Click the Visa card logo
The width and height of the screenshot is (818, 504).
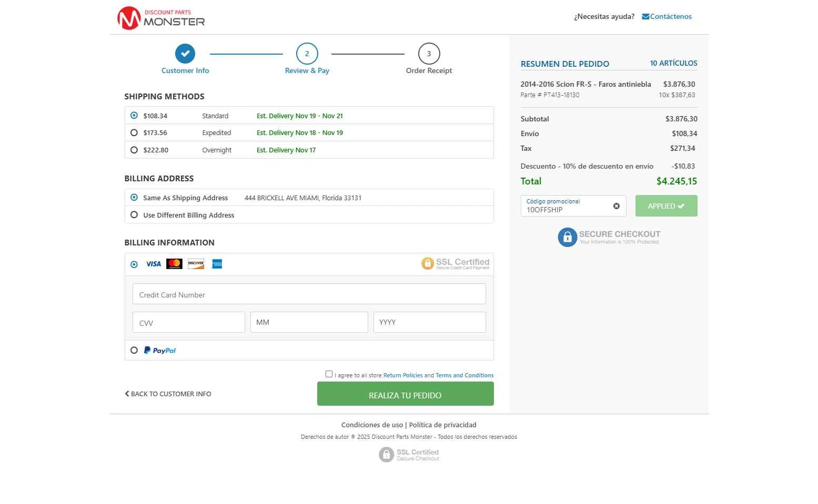click(154, 264)
